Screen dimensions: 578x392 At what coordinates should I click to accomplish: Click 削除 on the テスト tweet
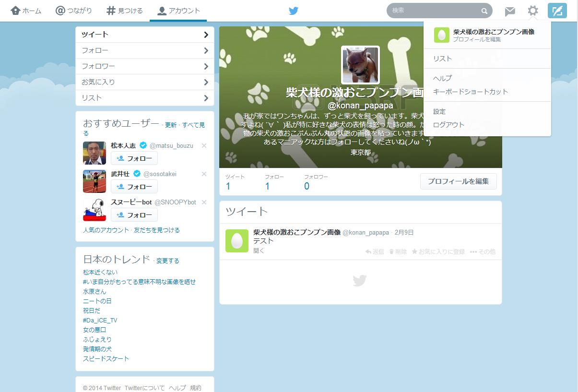[398, 251]
